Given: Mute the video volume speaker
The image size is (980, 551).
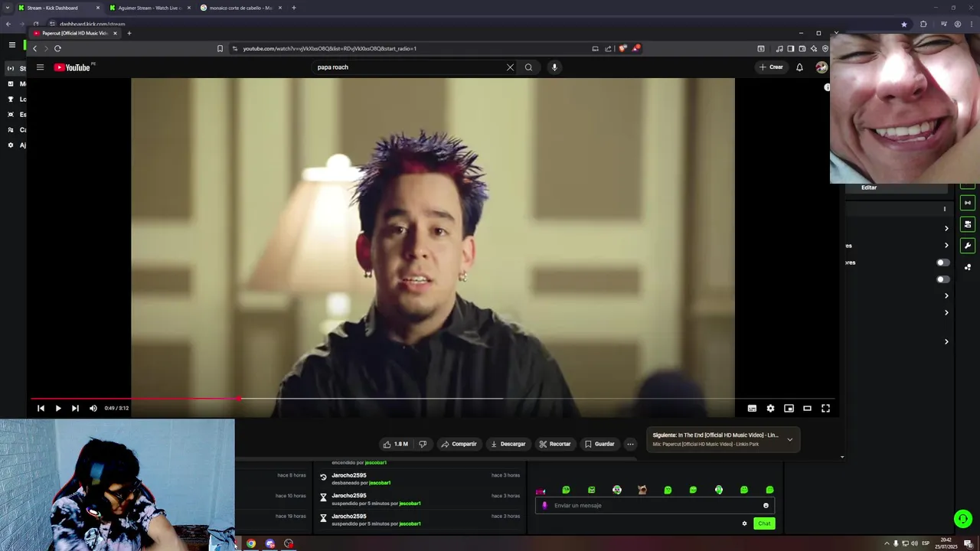Looking at the screenshot, I should pyautogui.click(x=93, y=408).
